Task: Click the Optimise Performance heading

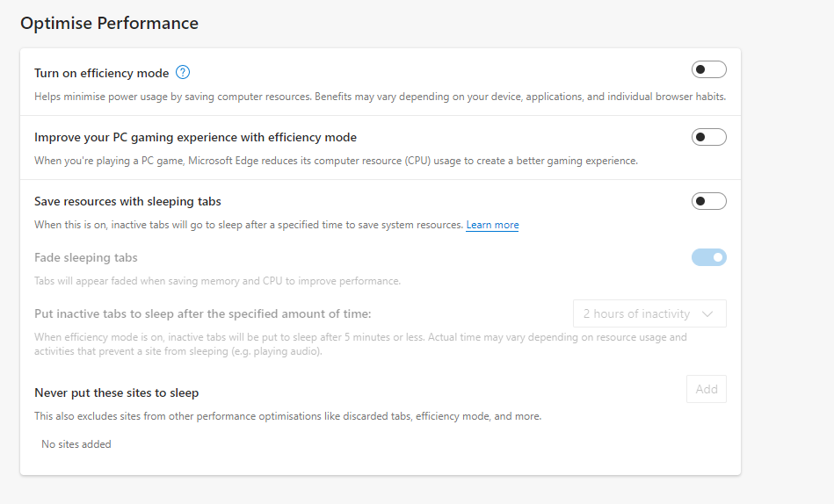Action: coord(109,24)
